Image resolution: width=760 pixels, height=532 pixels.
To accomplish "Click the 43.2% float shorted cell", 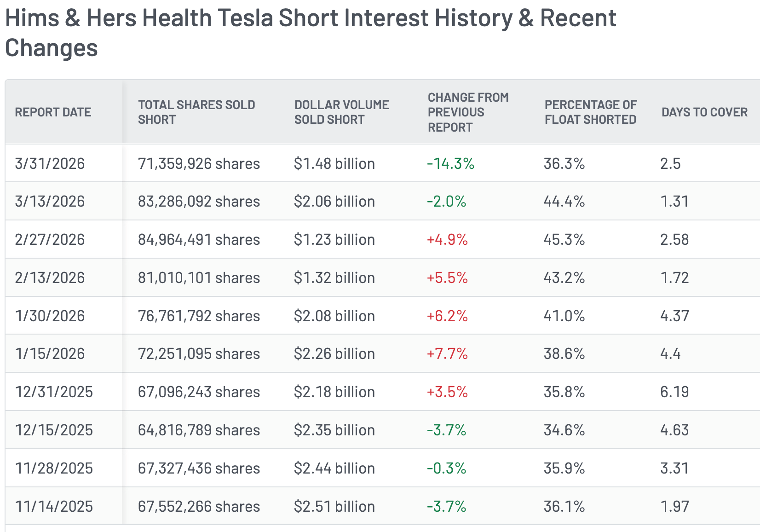I will tap(564, 278).
